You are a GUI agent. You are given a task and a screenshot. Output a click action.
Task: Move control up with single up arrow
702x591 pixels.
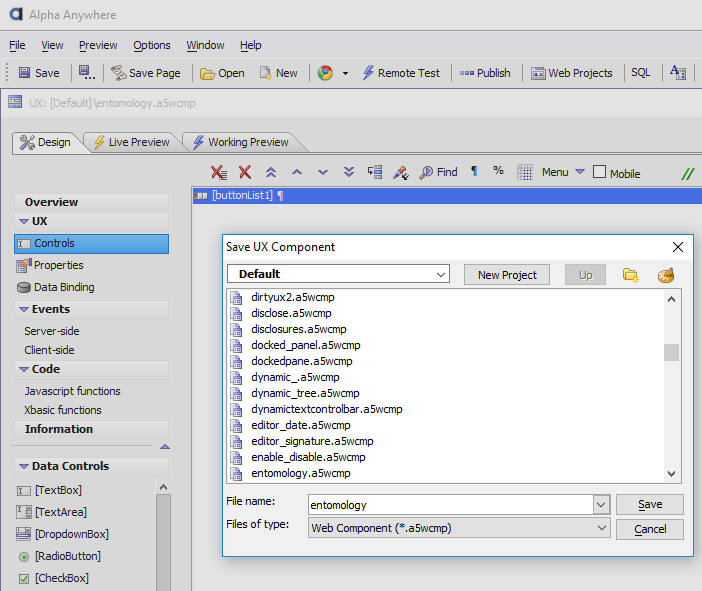pyautogui.click(x=297, y=172)
